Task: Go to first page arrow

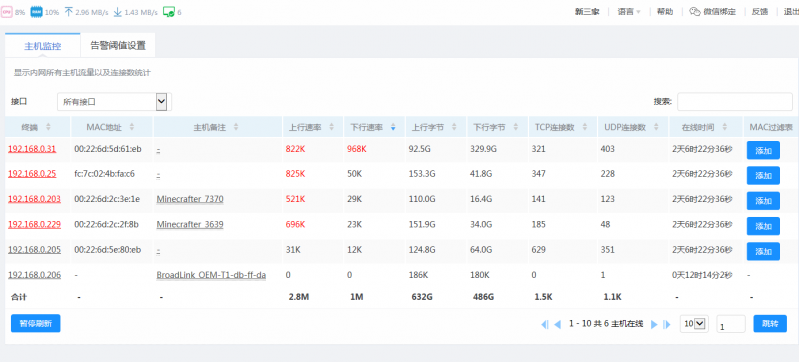Action: pyautogui.click(x=545, y=324)
